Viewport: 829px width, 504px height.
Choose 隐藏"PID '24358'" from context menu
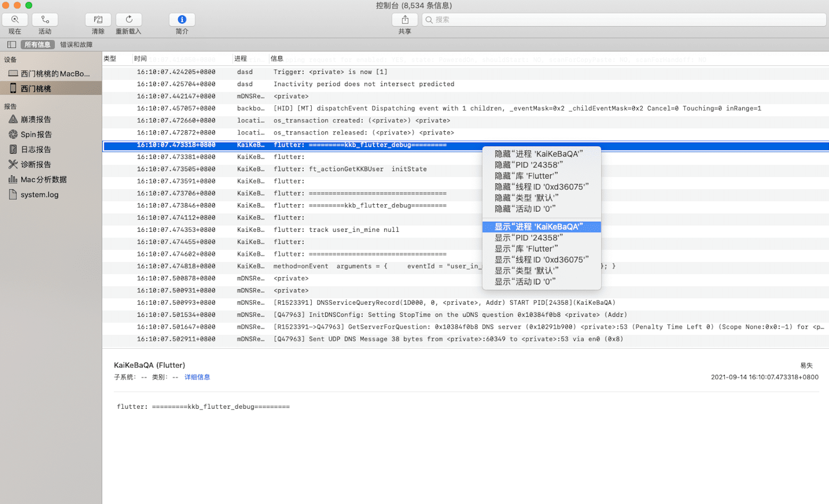click(x=528, y=165)
